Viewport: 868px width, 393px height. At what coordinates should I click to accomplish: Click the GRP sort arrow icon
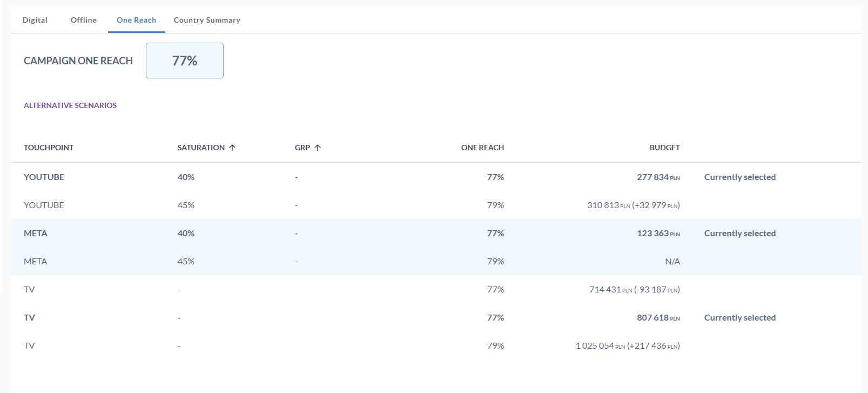click(x=318, y=148)
